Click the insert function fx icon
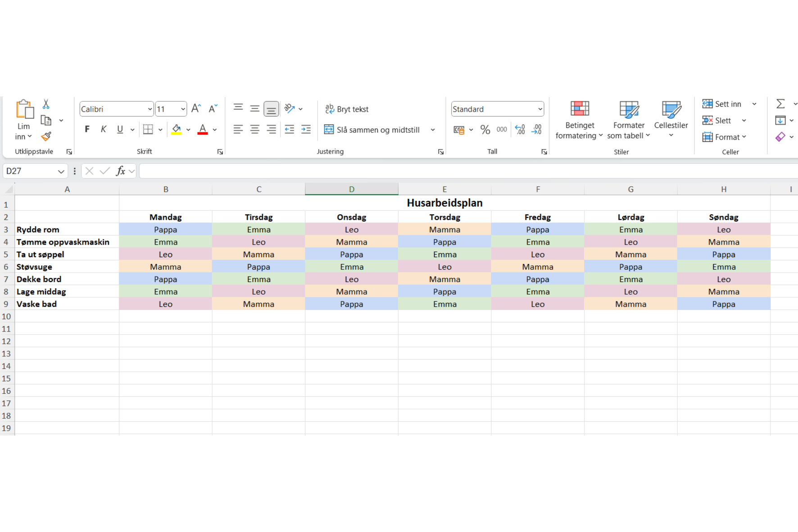This screenshot has height=532, width=798. click(x=120, y=171)
